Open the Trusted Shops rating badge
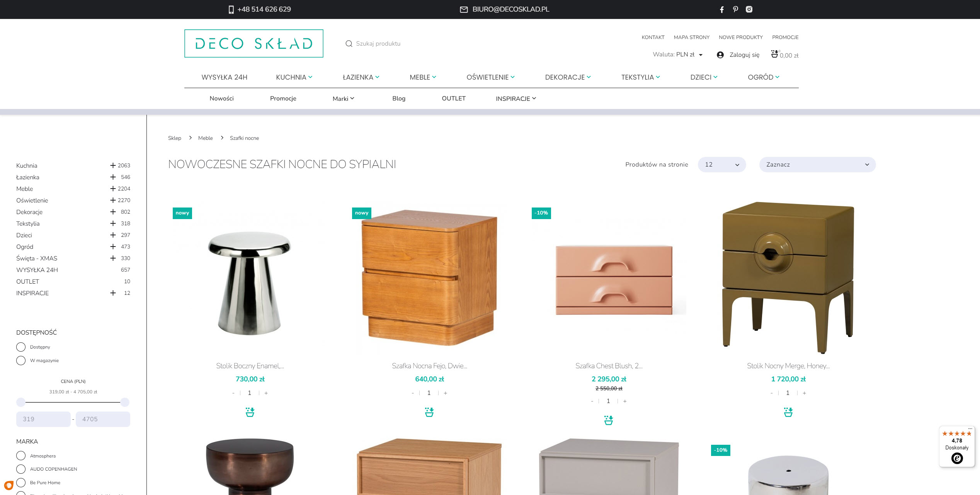 pos(957,447)
